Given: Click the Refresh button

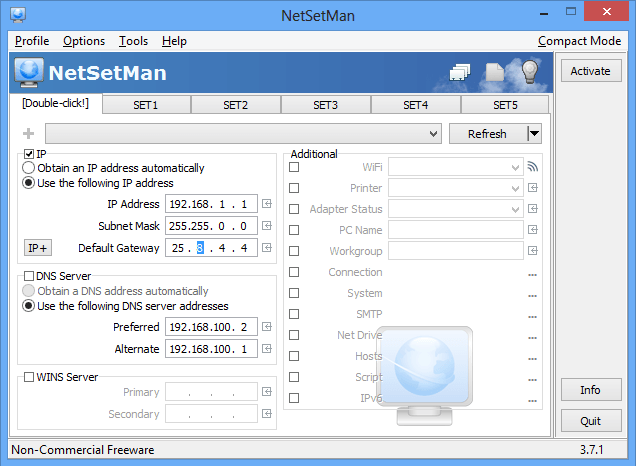Looking at the screenshot, I should click(x=488, y=133).
